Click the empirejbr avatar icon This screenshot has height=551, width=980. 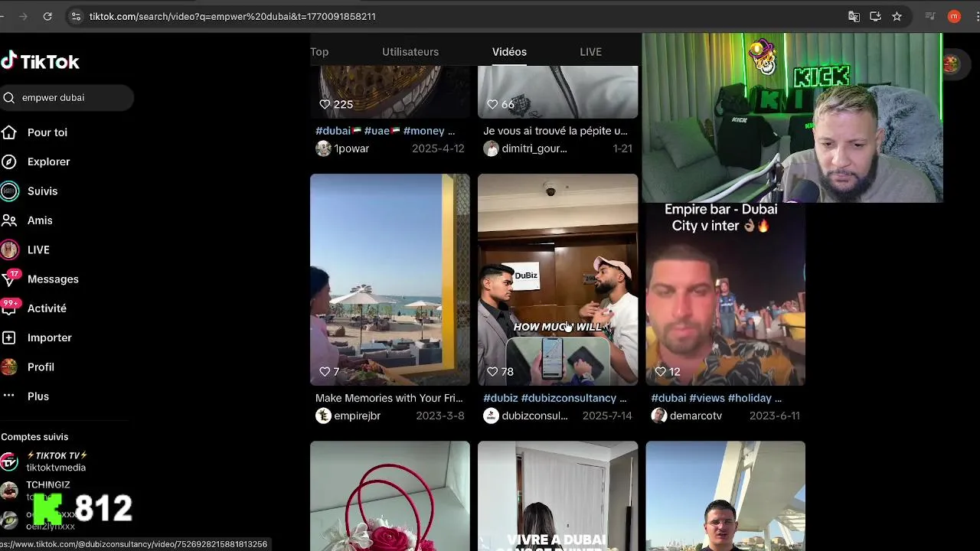[323, 416]
